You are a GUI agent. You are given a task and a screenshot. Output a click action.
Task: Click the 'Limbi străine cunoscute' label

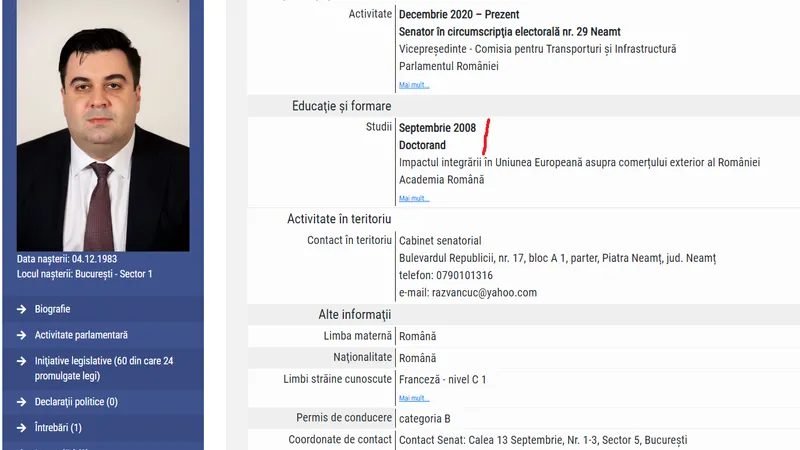click(337, 379)
